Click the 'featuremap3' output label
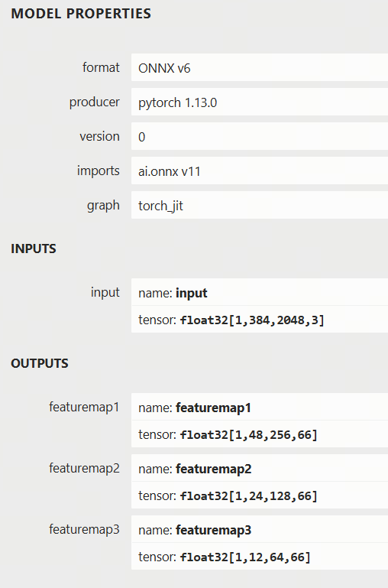 click(x=84, y=529)
